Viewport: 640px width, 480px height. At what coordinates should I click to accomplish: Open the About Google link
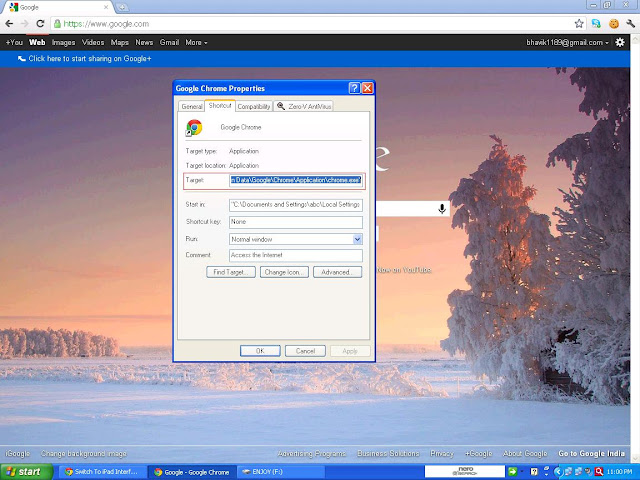click(x=525, y=453)
